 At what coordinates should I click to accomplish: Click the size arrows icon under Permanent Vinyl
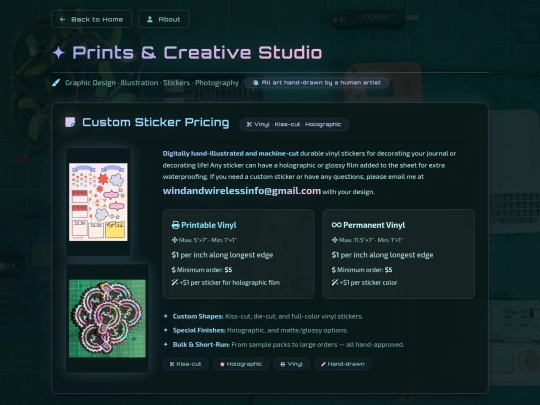334,240
